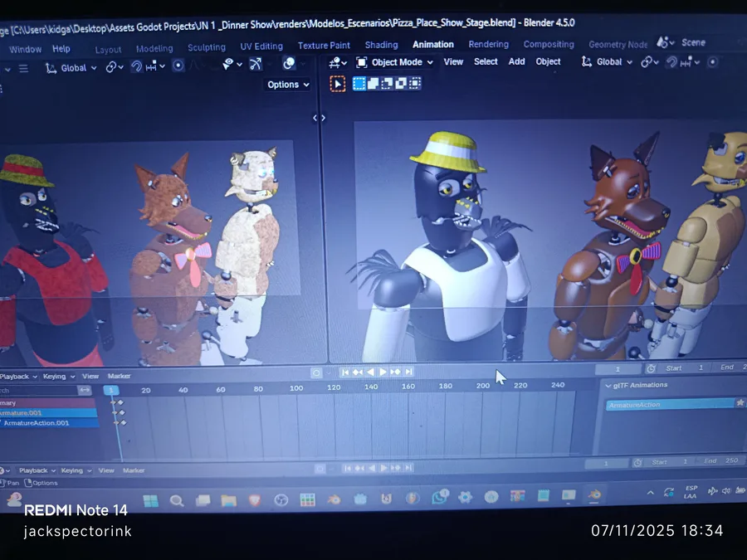The height and width of the screenshot is (560, 747).
Task: Open the Options dropdown
Action: (288, 85)
